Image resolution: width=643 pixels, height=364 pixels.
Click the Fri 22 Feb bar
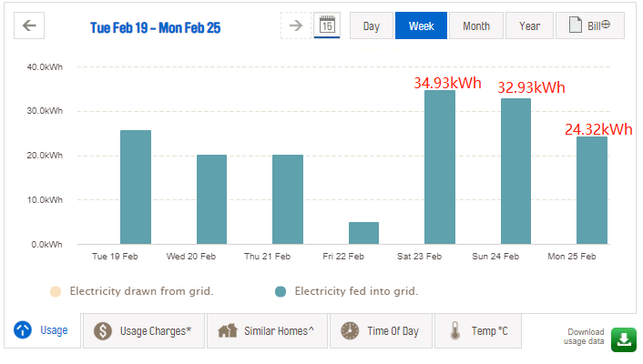pyautogui.click(x=363, y=233)
